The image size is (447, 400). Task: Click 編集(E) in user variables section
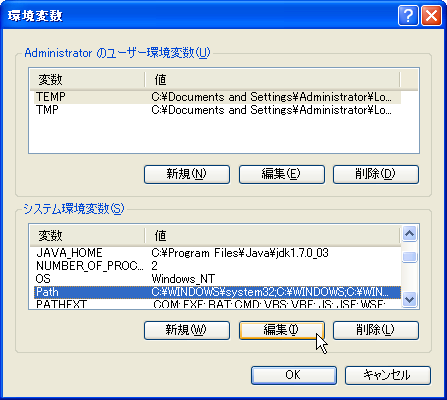(x=282, y=174)
